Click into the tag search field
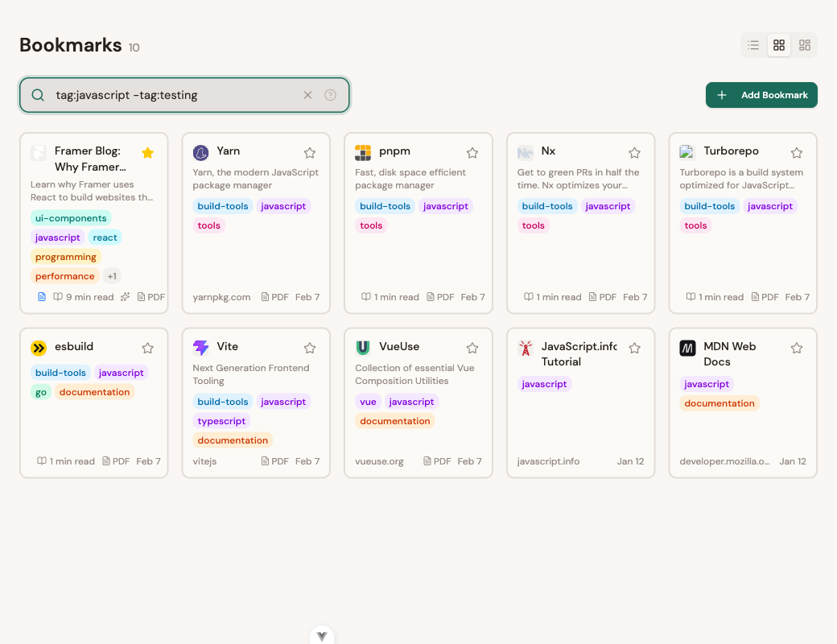This screenshot has width=837, height=644. (173, 95)
